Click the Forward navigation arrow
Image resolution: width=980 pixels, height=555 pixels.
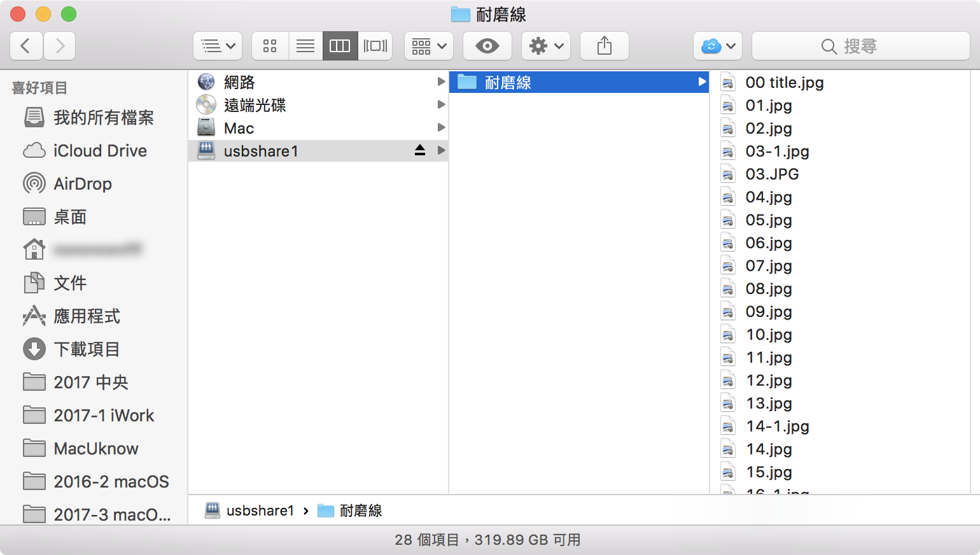tap(60, 46)
